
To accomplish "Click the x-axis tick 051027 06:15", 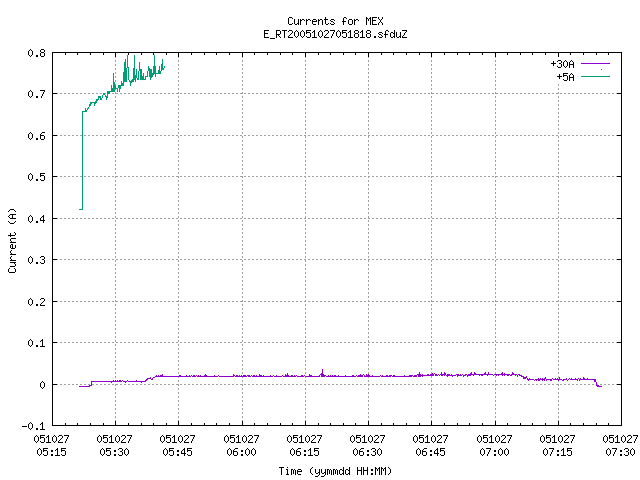I will pyautogui.click(x=304, y=445).
